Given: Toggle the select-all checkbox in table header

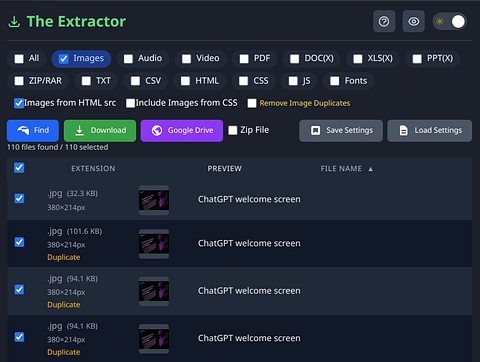Looking at the screenshot, I should [x=19, y=168].
